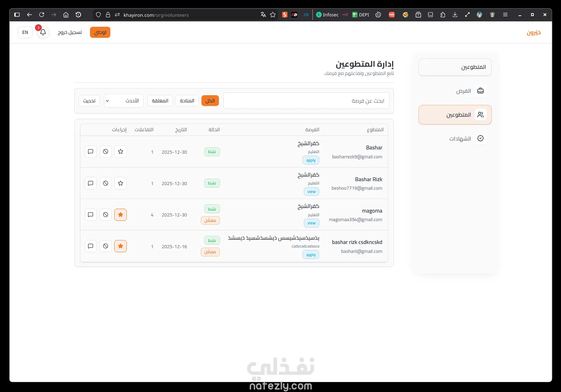
Task: Open لوحتي dashboard button
Action: pos(100,32)
